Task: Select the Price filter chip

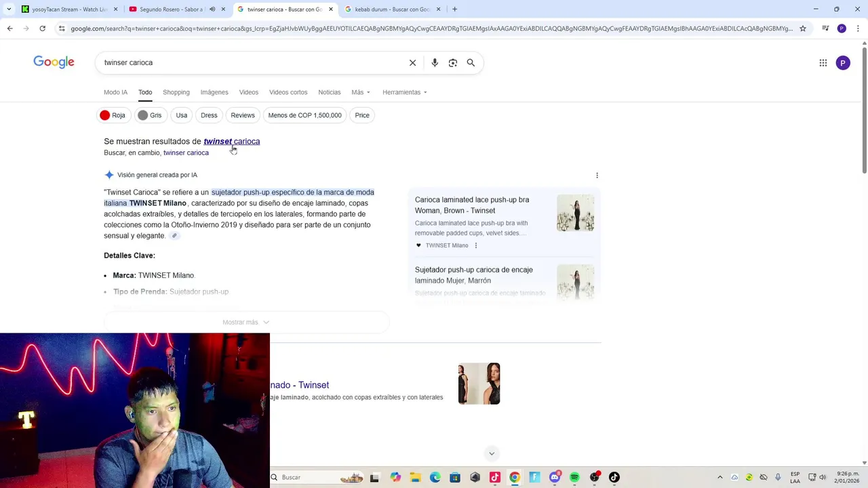Action: point(362,115)
